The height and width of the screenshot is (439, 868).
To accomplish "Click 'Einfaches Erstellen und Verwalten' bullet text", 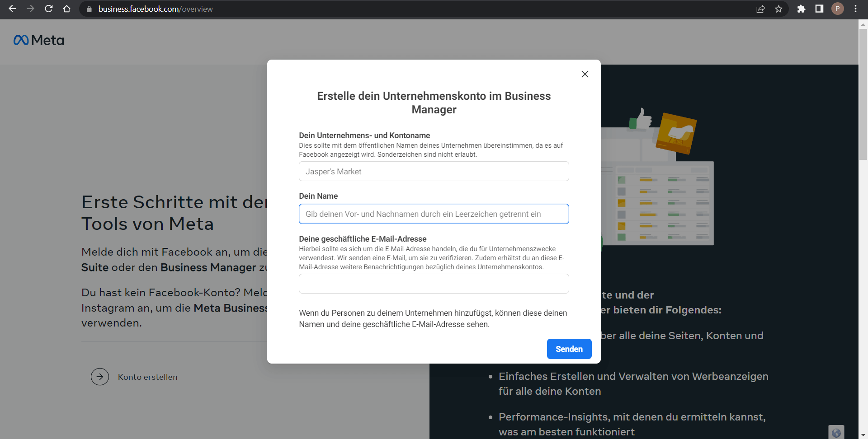I will (x=633, y=384).
